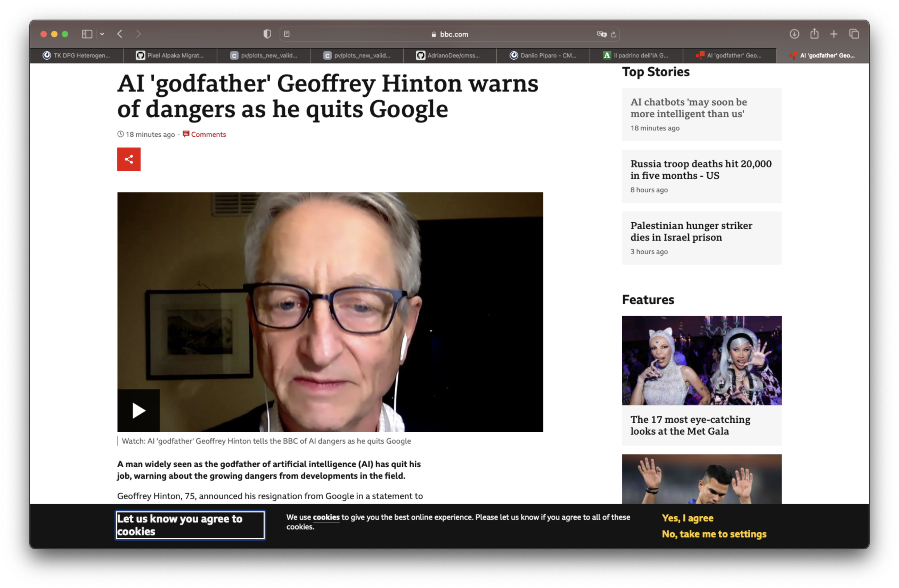Screen dimensions: 899x588
Task: Choose 'No, take me to settings'
Action: (714, 534)
